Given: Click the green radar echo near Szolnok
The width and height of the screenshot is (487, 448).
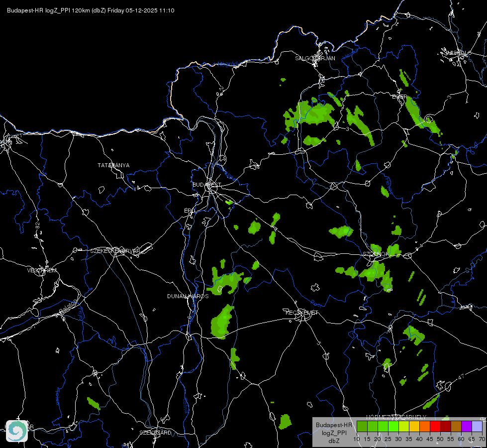Looking at the screenshot, I should coord(376,272).
